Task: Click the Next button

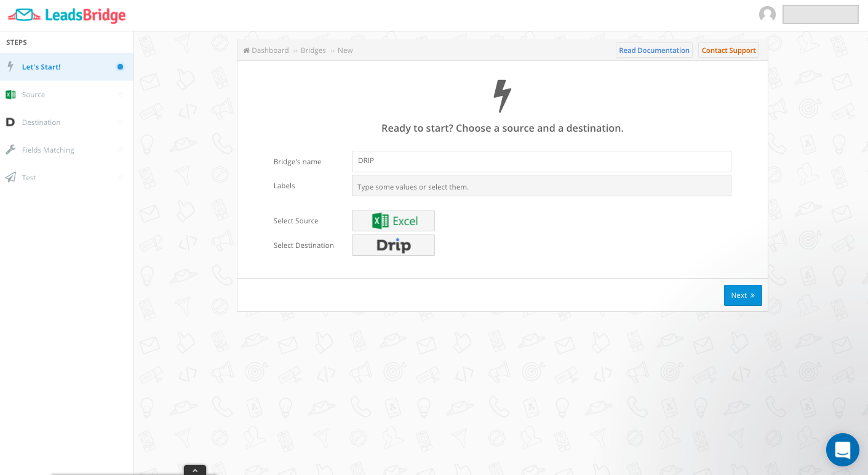Action: click(743, 295)
